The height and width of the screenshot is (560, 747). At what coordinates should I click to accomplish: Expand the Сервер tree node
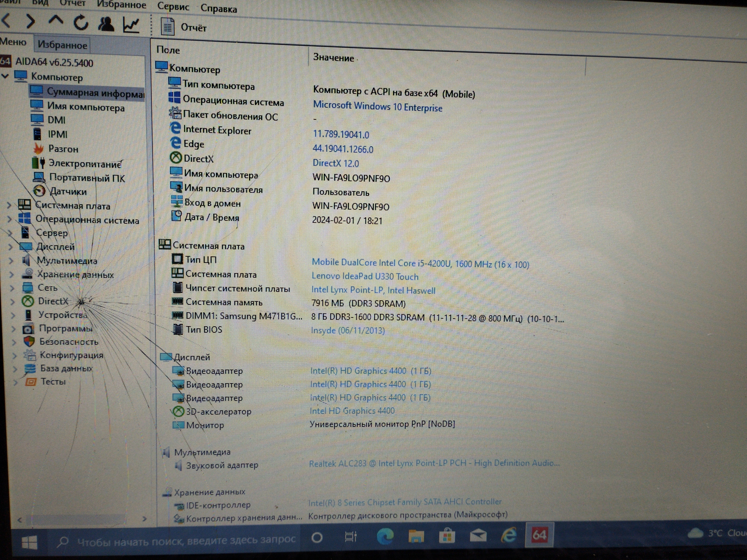tap(10, 233)
